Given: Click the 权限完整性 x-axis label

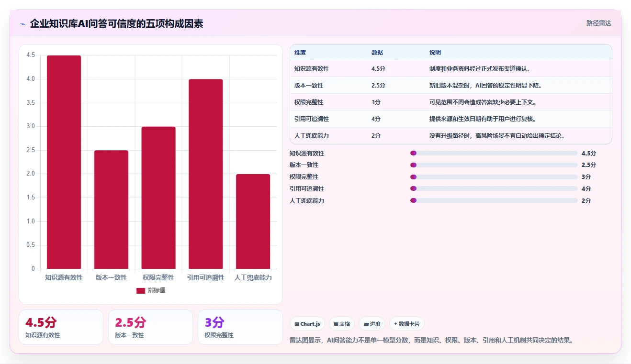Looking at the screenshot, I should 158,277.
